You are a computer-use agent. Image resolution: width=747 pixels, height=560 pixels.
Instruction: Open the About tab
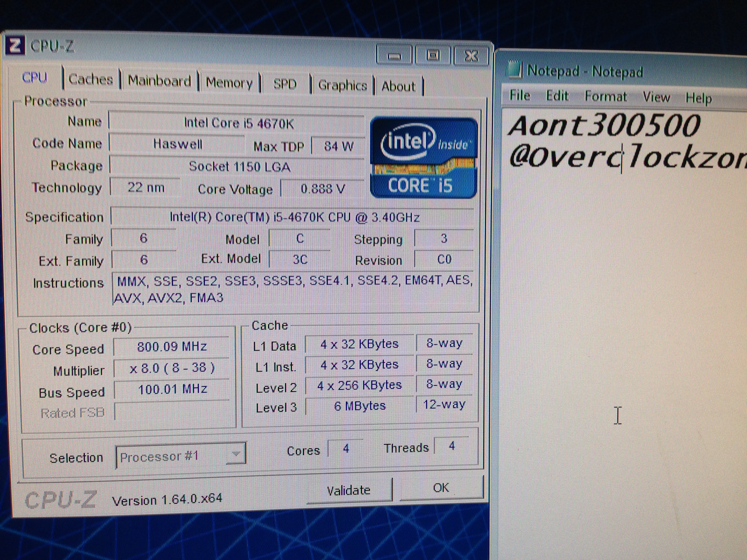pos(398,87)
